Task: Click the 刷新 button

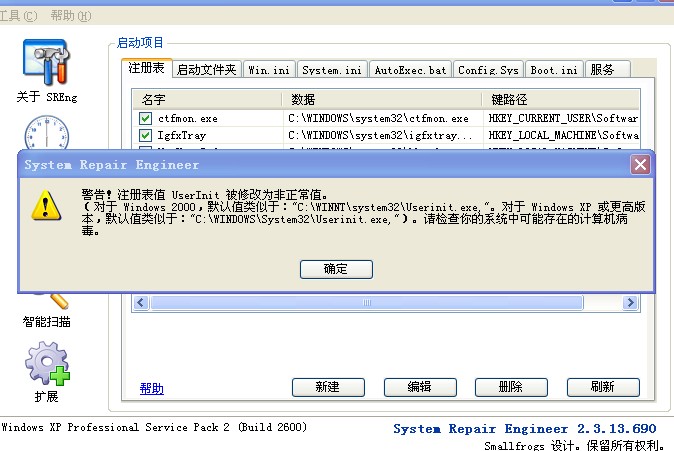Action: tap(603, 387)
